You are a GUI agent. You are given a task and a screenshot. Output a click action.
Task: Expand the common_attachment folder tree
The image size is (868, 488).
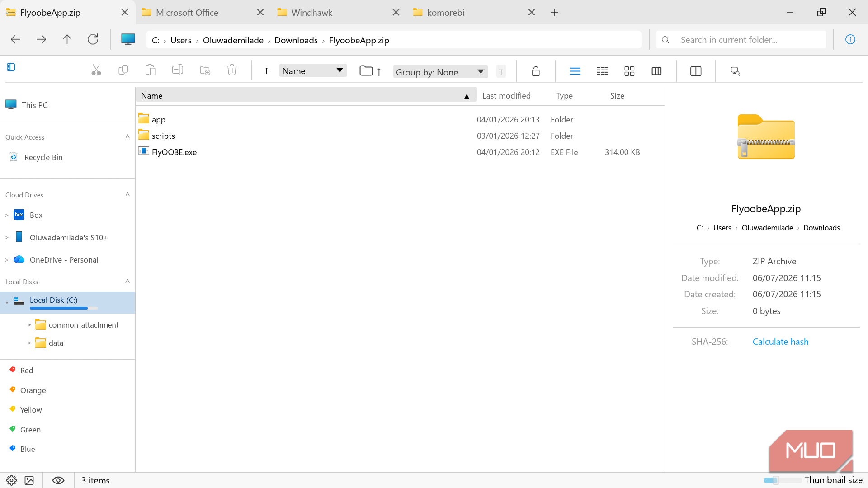pos(30,325)
